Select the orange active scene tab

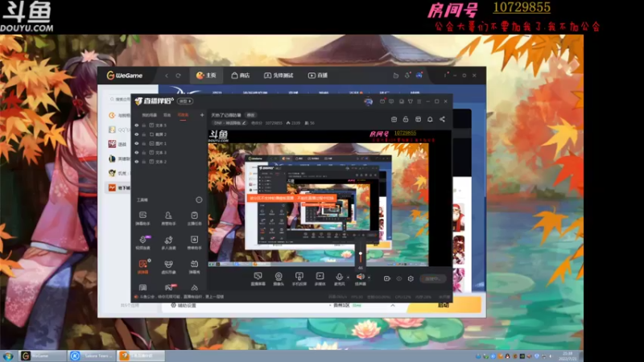184,115
